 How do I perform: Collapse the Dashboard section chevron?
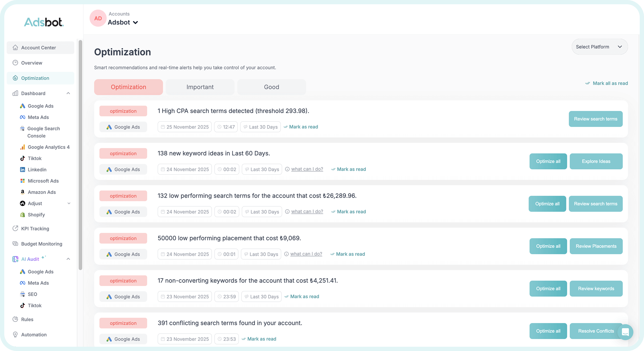[x=68, y=93]
